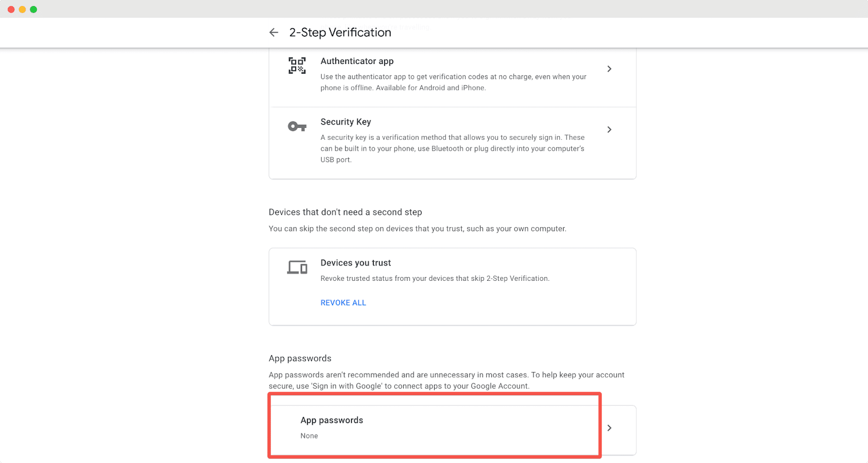The height and width of the screenshot is (463, 868).
Task: Click 'Revoke trusted status' description text
Action: tap(435, 279)
